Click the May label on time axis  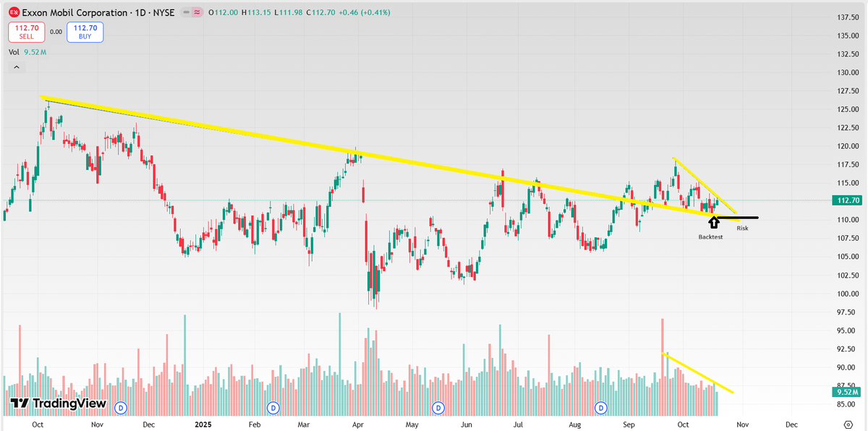tap(412, 424)
